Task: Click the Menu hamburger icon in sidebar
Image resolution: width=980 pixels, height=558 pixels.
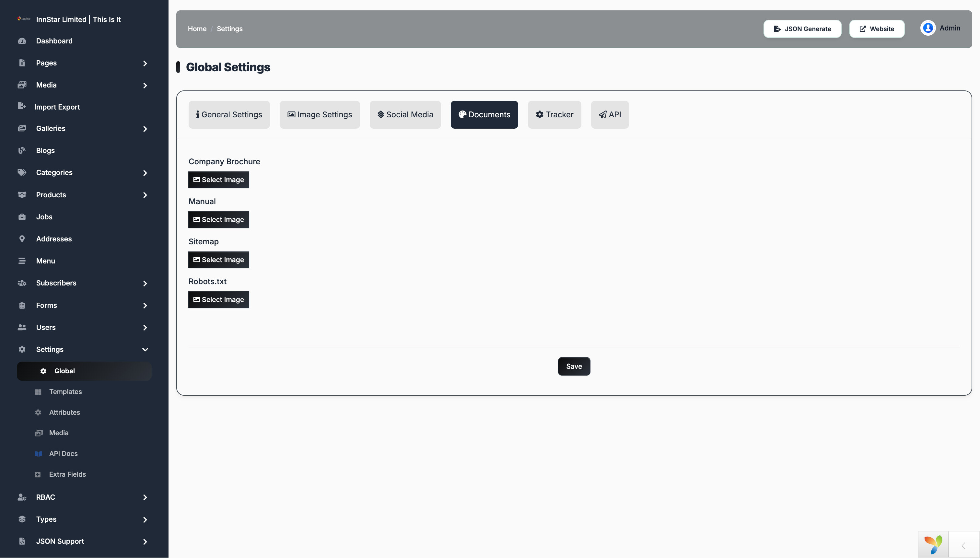Action: coord(22,261)
